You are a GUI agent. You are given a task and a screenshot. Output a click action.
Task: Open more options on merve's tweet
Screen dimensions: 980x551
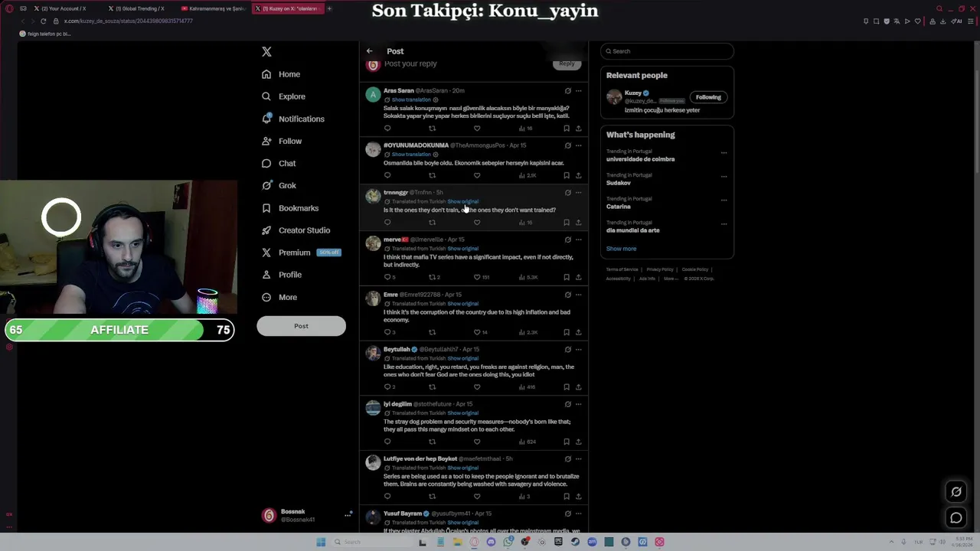tap(578, 240)
